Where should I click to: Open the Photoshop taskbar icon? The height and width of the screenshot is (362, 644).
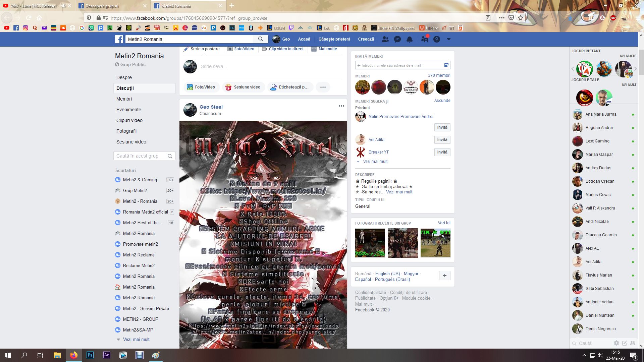click(90, 355)
